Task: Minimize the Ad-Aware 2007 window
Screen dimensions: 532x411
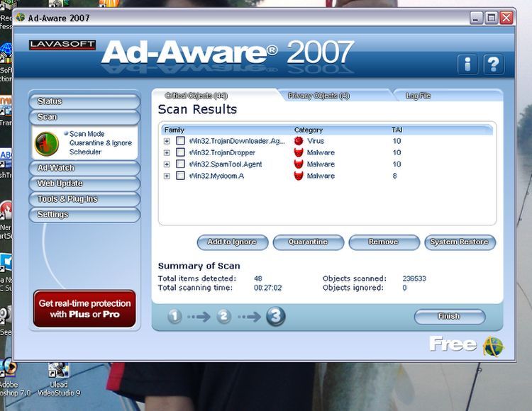Action: (x=477, y=18)
